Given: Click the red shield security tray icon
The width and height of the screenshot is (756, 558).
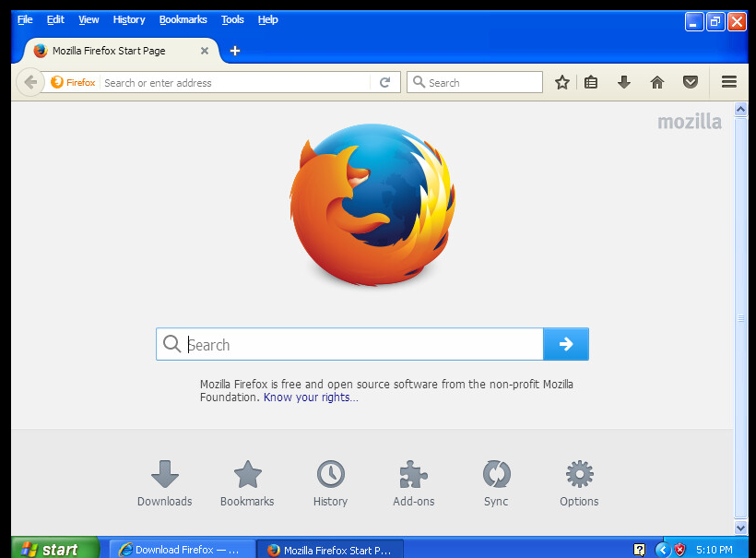Looking at the screenshot, I should [x=679, y=550].
